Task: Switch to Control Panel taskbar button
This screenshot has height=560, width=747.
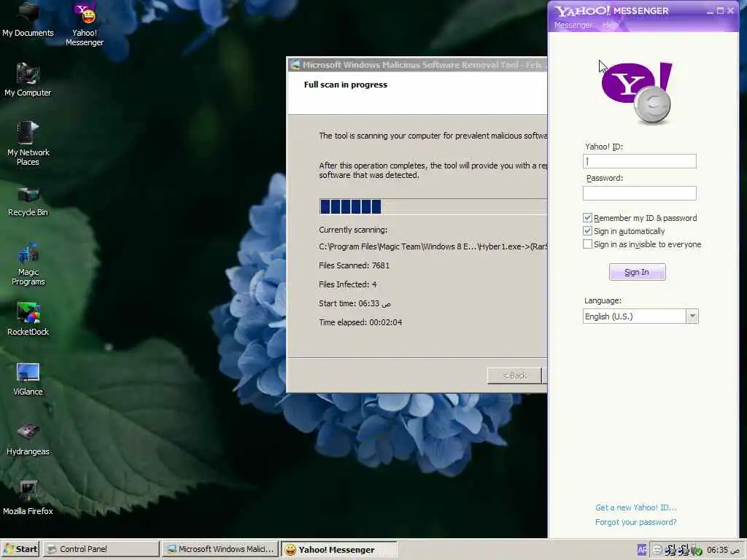Action: point(101,549)
